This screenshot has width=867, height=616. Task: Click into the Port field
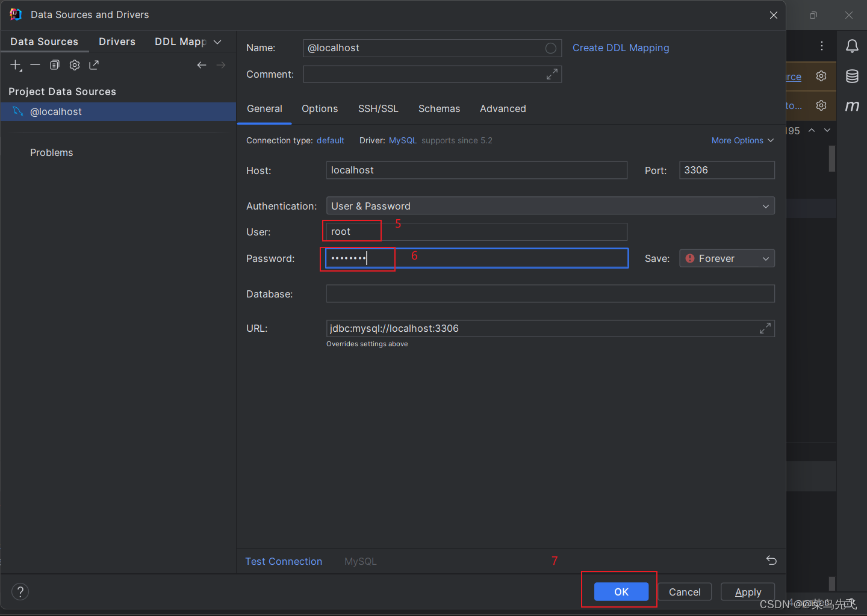tap(727, 170)
